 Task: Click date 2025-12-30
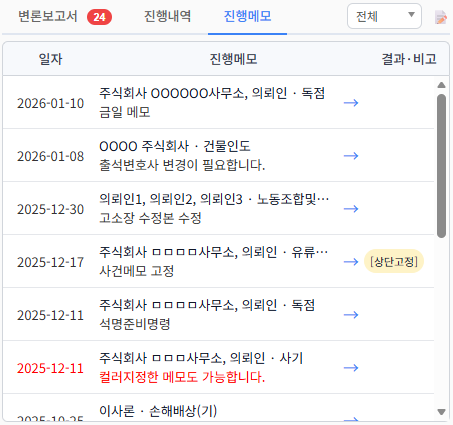[50, 209]
